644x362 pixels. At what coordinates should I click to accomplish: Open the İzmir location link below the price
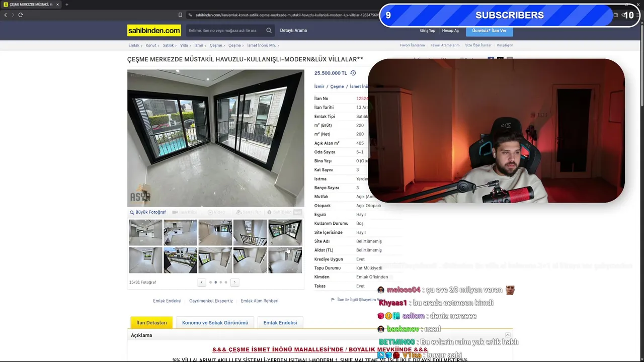[x=319, y=86]
